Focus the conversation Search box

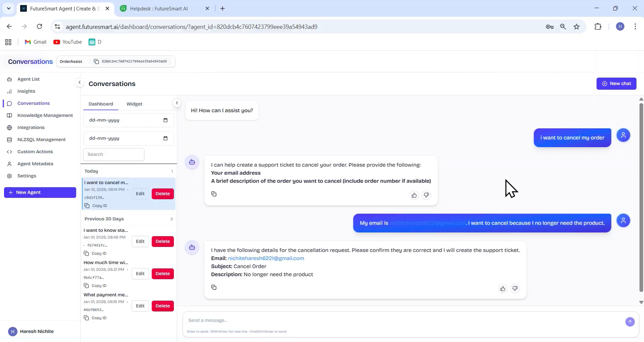tap(114, 154)
